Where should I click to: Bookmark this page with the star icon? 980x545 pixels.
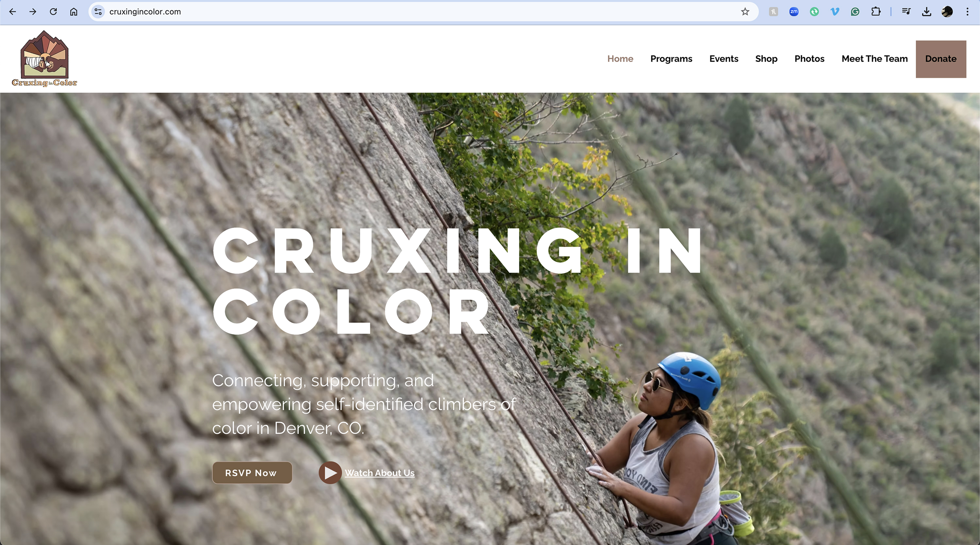[745, 12]
